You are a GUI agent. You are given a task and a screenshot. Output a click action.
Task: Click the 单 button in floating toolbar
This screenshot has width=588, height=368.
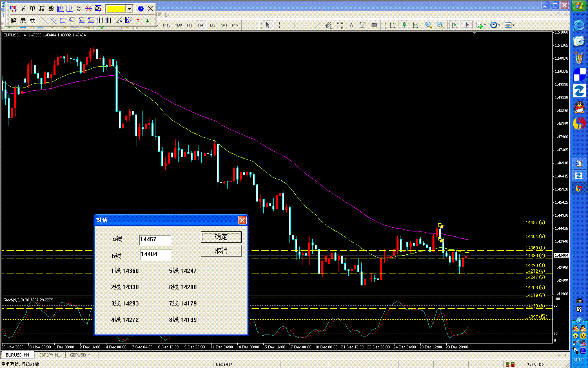(x=32, y=8)
